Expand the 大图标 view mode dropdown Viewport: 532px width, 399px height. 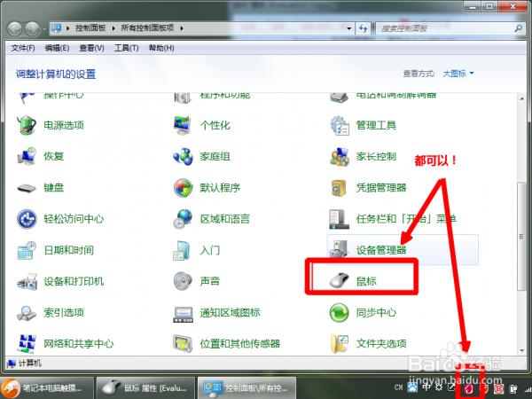pyautogui.click(x=458, y=74)
